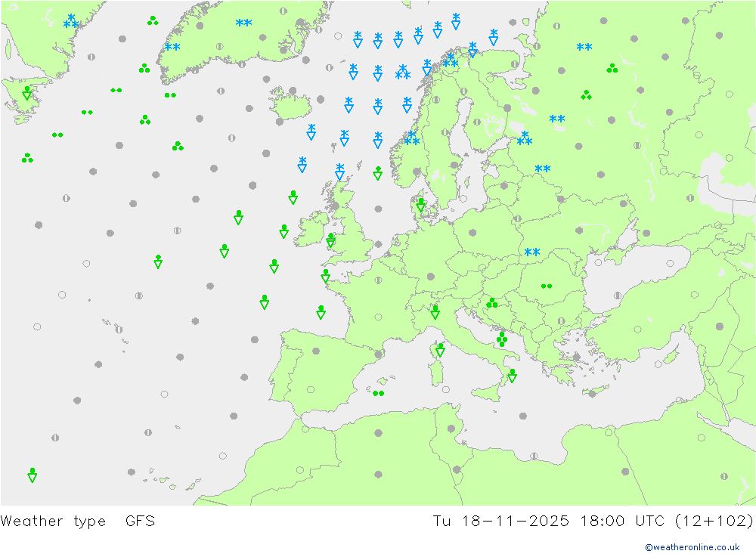Click the grey overcast dot over Poland

coord(472,232)
